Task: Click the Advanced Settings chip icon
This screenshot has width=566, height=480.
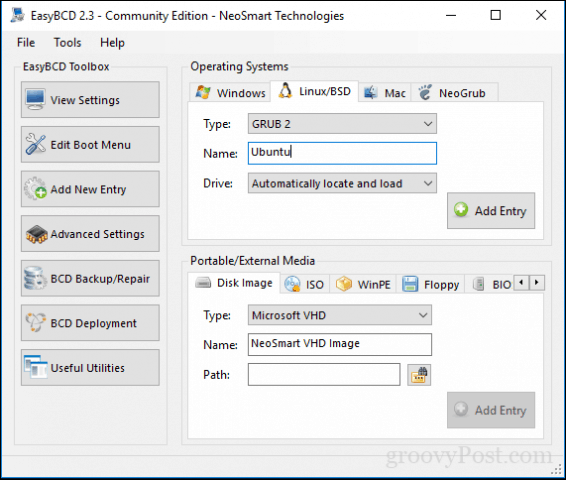Action: click(36, 234)
